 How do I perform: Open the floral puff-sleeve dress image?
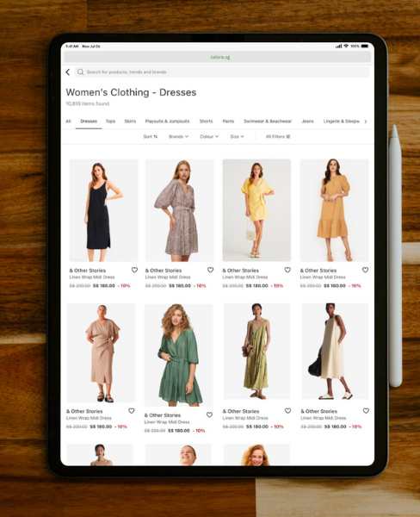(180, 210)
